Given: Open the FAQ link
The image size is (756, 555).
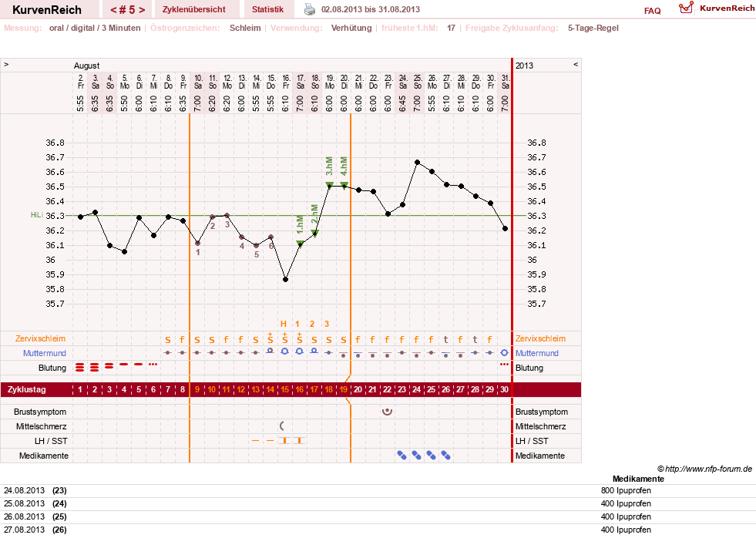Looking at the screenshot, I should (652, 11).
